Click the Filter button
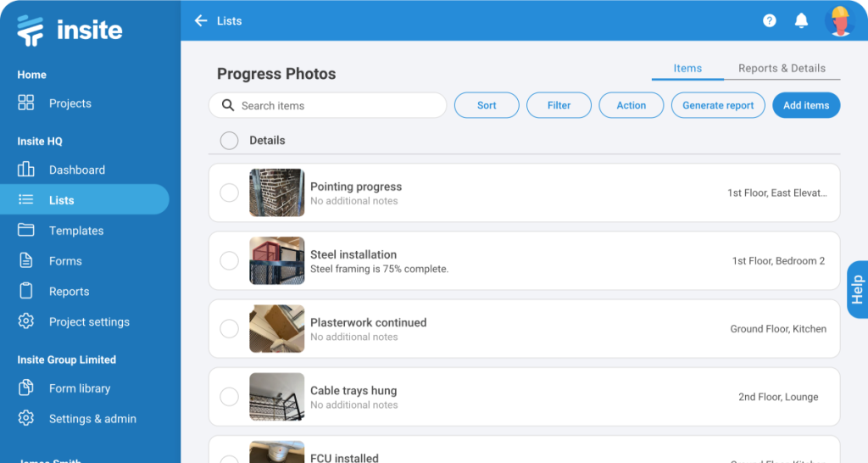 tap(559, 105)
